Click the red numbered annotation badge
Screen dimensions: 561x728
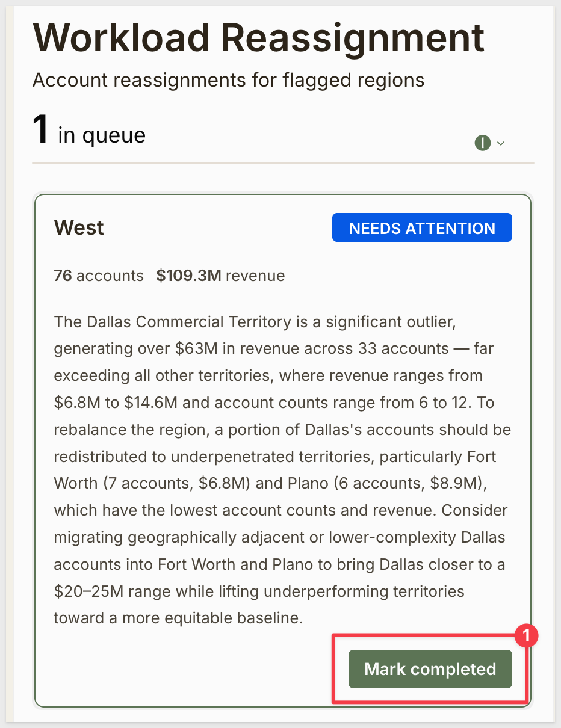click(527, 635)
